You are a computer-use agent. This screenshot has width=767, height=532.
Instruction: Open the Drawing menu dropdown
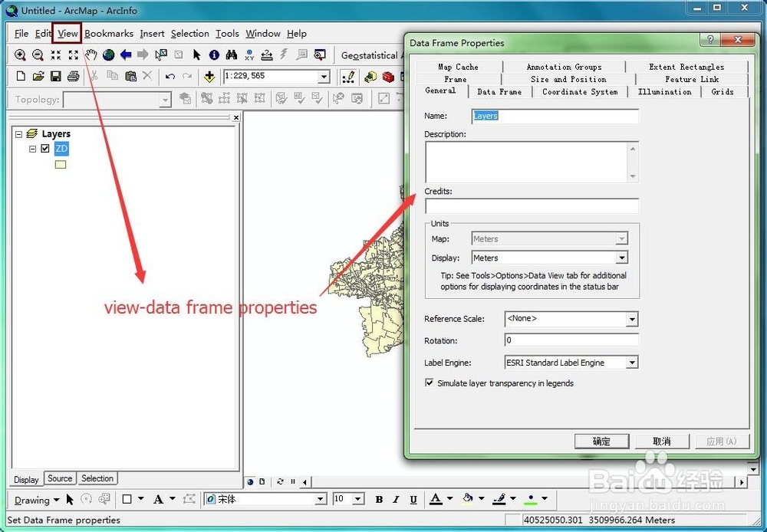(36, 500)
